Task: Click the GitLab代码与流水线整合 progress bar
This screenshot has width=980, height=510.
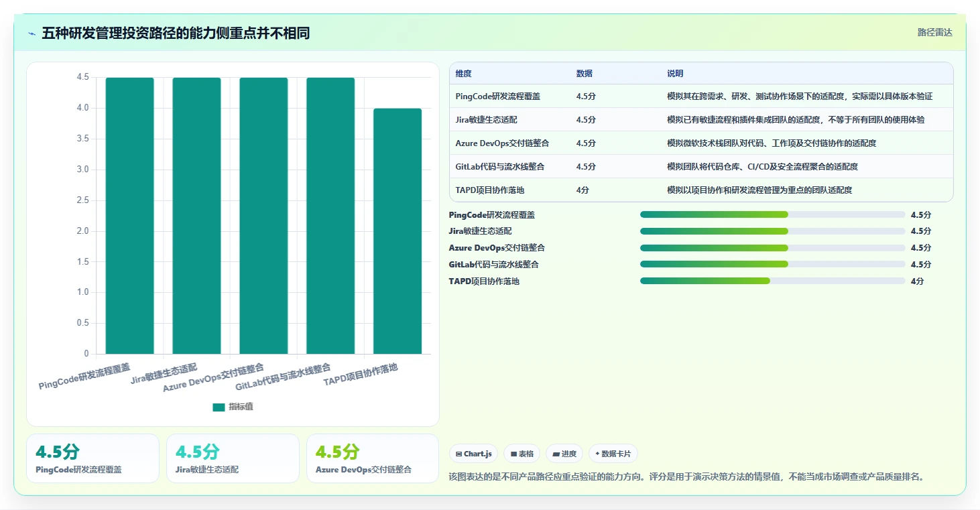Action: (773, 264)
